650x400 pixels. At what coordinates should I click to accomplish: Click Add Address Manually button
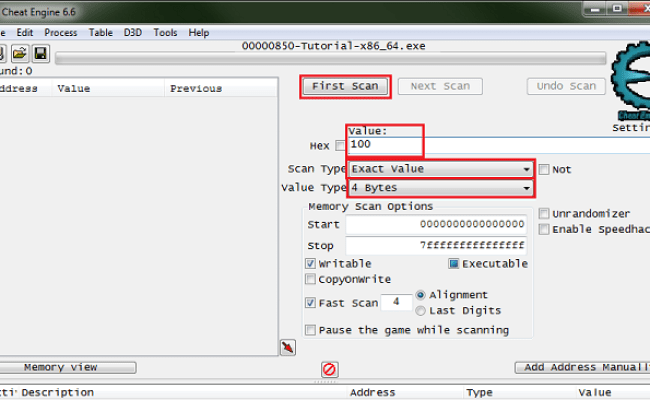coord(582,367)
